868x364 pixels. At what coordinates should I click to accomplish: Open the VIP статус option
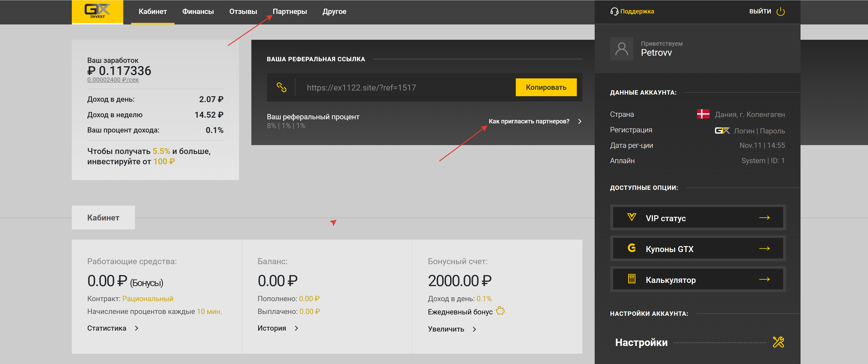(x=698, y=218)
